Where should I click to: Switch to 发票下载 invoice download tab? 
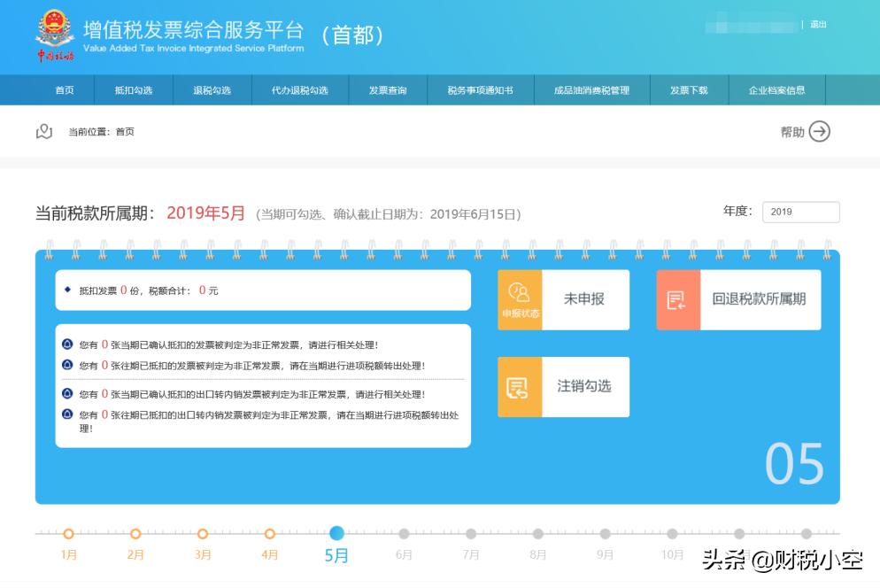(690, 90)
